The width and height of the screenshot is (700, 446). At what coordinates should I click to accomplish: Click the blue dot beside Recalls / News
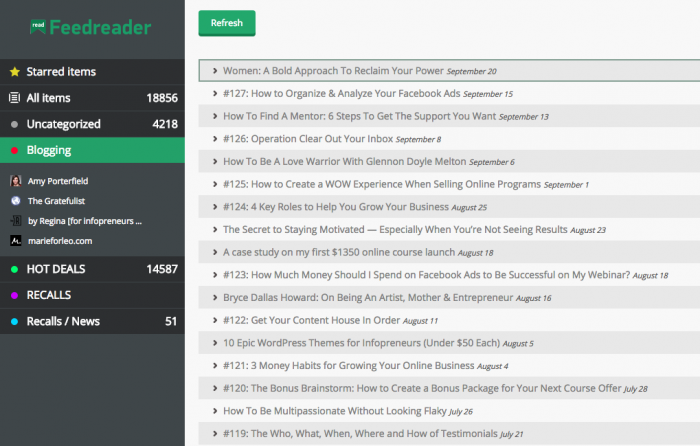pyautogui.click(x=14, y=321)
